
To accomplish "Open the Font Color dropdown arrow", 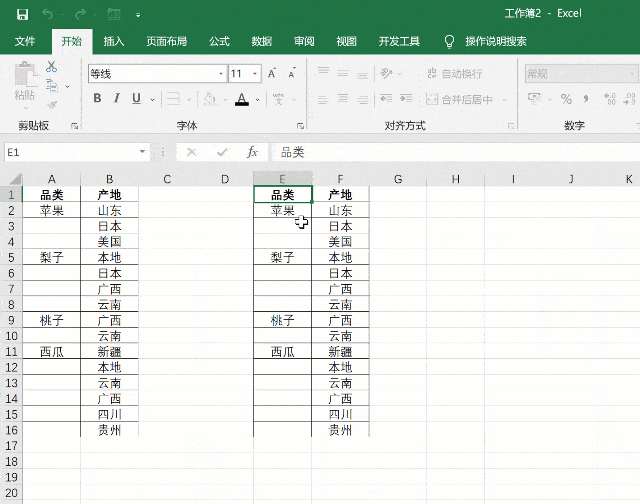I will tap(258, 100).
